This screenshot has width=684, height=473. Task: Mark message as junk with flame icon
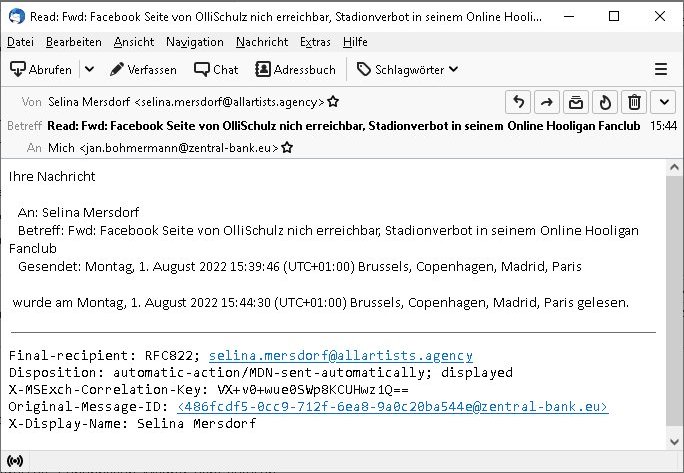pyautogui.click(x=605, y=102)
